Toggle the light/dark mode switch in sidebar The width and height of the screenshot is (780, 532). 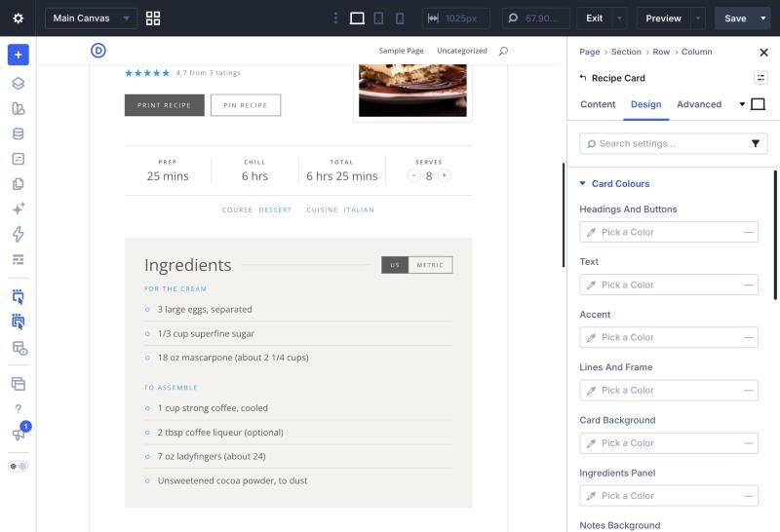click(x=18, y=467)
